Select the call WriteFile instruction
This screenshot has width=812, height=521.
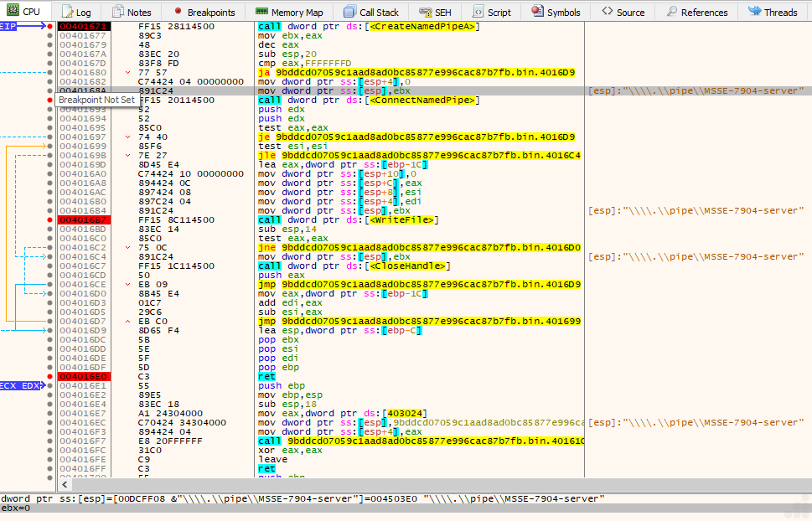click(348, 219)
